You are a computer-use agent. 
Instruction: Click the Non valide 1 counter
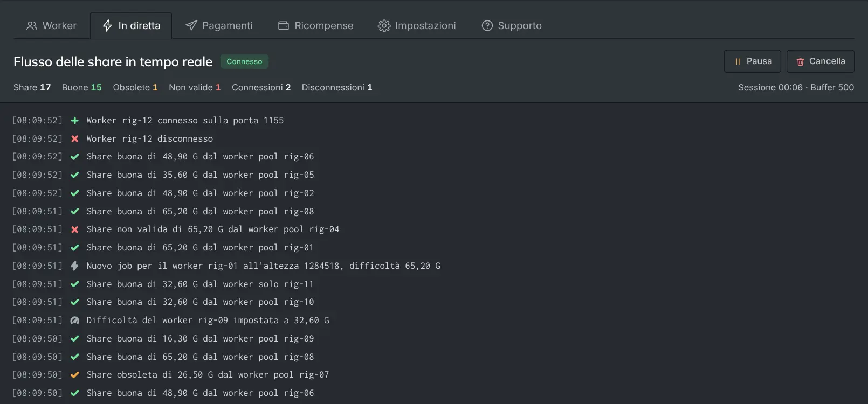point(195,87)
